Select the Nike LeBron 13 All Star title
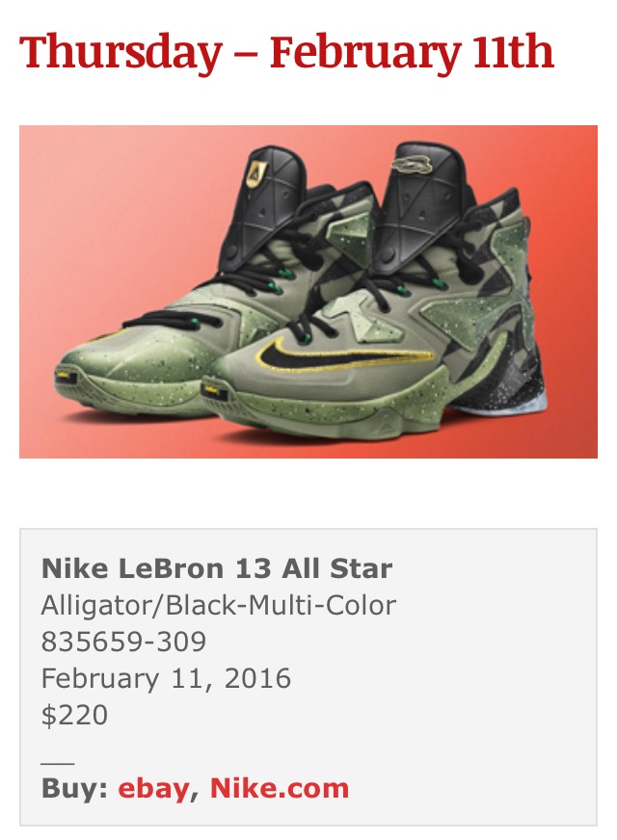The height and width of the screenshot is (840, 617). [217, 568]
